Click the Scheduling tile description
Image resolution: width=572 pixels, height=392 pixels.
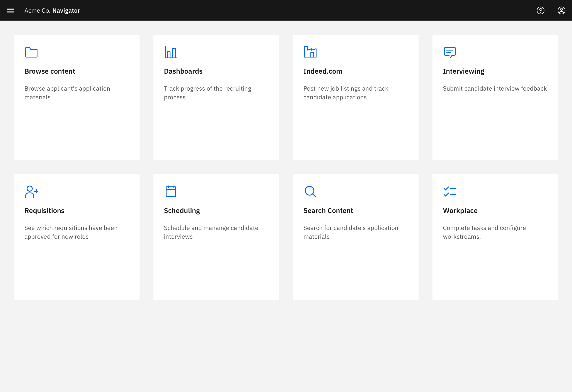(211, 232)
